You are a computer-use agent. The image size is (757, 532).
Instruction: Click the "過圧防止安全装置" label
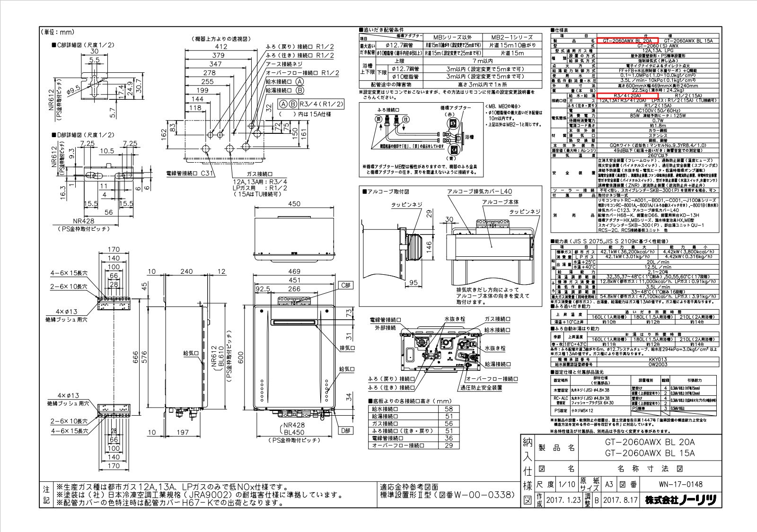pyautogui.click(x=480, y=388)
